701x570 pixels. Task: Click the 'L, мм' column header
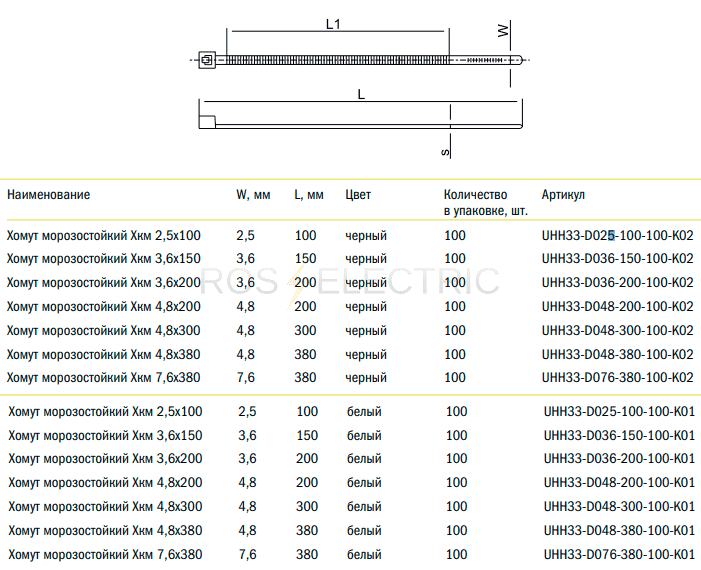coord(309,195)
